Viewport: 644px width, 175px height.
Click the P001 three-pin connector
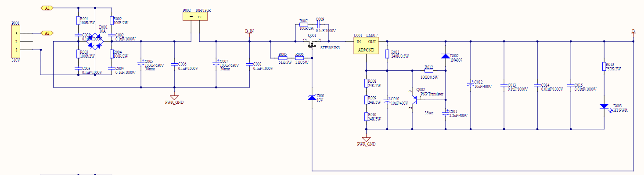(16, 41)
